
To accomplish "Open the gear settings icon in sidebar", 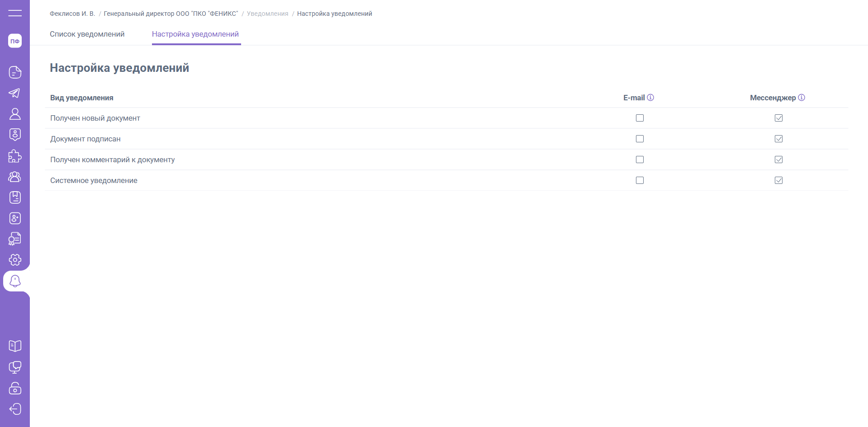I will pyautogui.click(x=15, y=260).
